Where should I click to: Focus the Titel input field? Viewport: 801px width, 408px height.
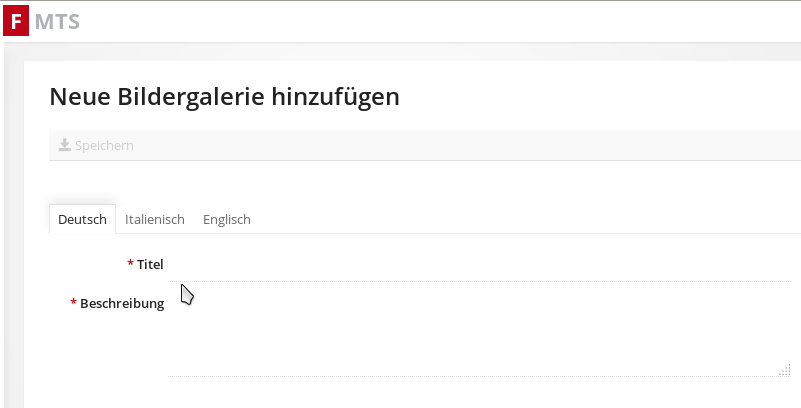(x=480, y=264)
